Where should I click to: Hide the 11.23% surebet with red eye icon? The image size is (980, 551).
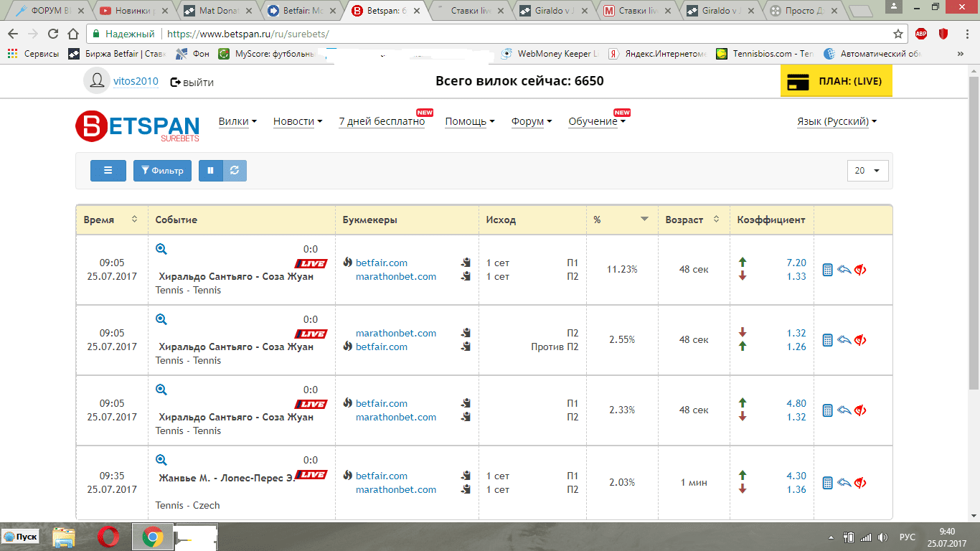tap(861, 270)
